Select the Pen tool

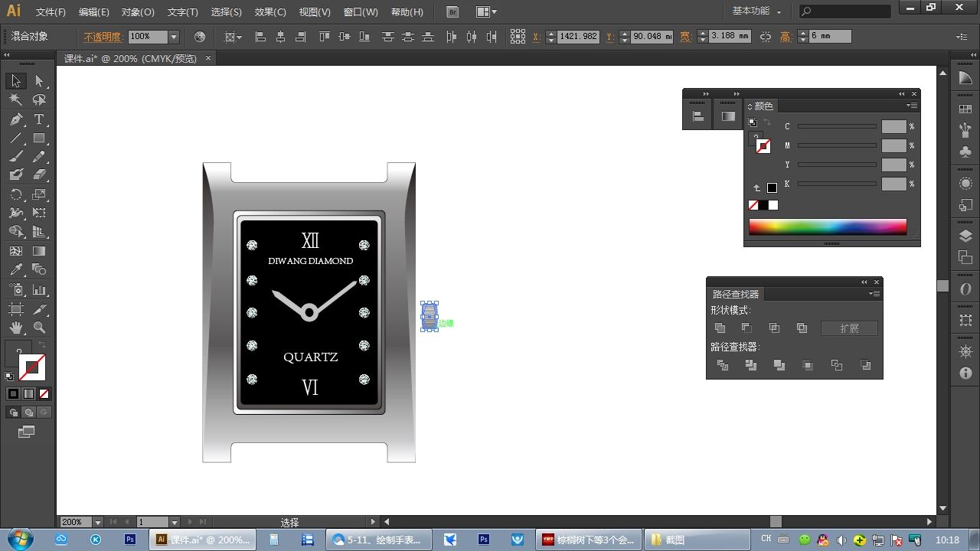(16, 119)
